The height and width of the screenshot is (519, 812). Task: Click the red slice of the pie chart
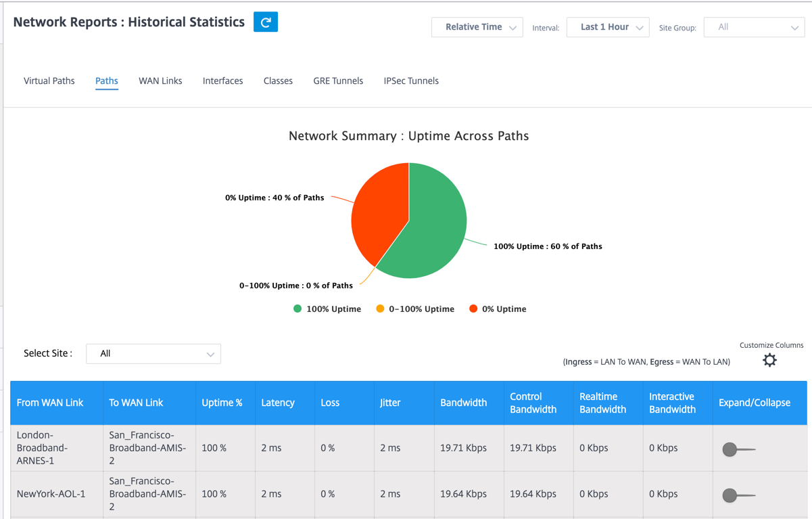point(379,210)
